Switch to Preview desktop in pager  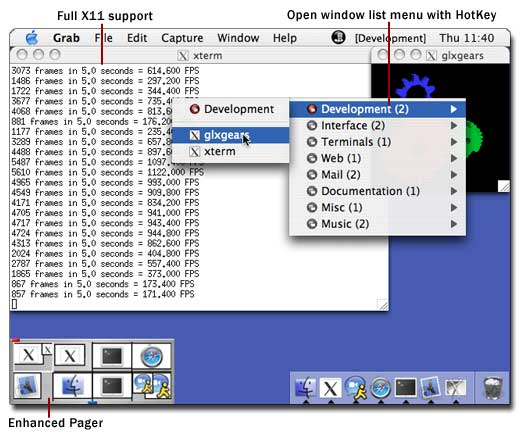[27, 386]
